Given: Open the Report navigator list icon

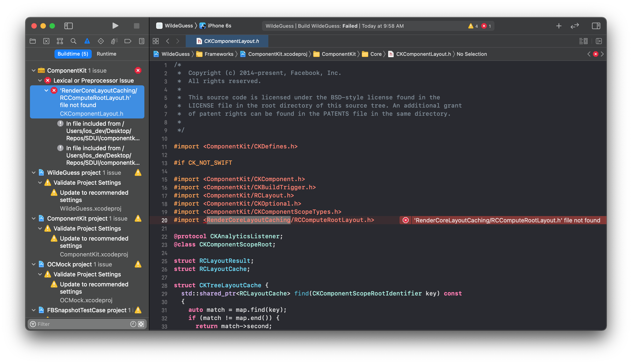Looking at the screenshot, I should 142,41.
